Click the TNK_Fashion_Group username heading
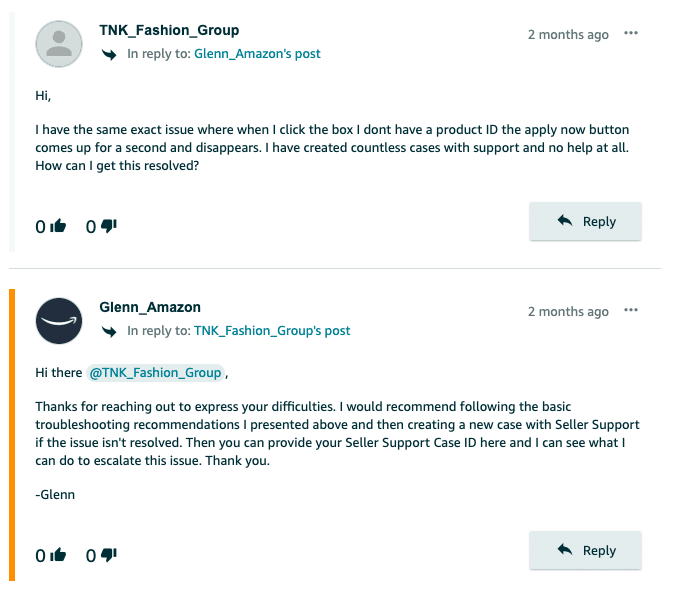The image size is (674, 594). (x=169, y=31)
